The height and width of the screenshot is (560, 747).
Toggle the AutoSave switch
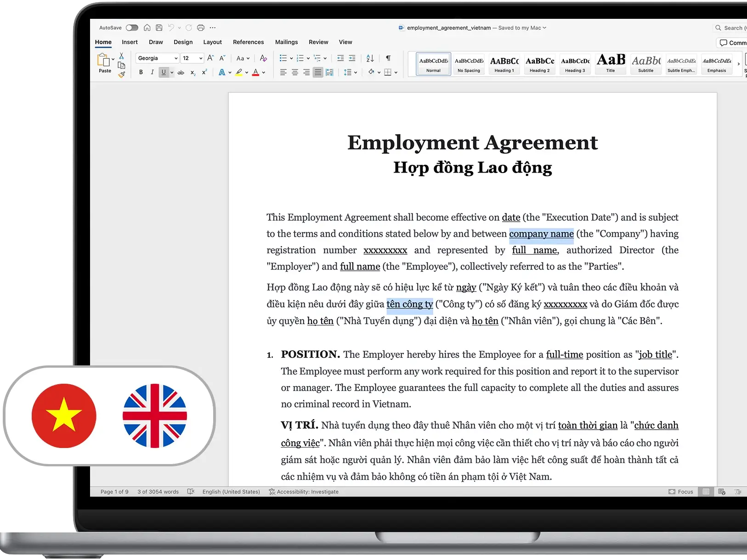[x=132, y=28]
